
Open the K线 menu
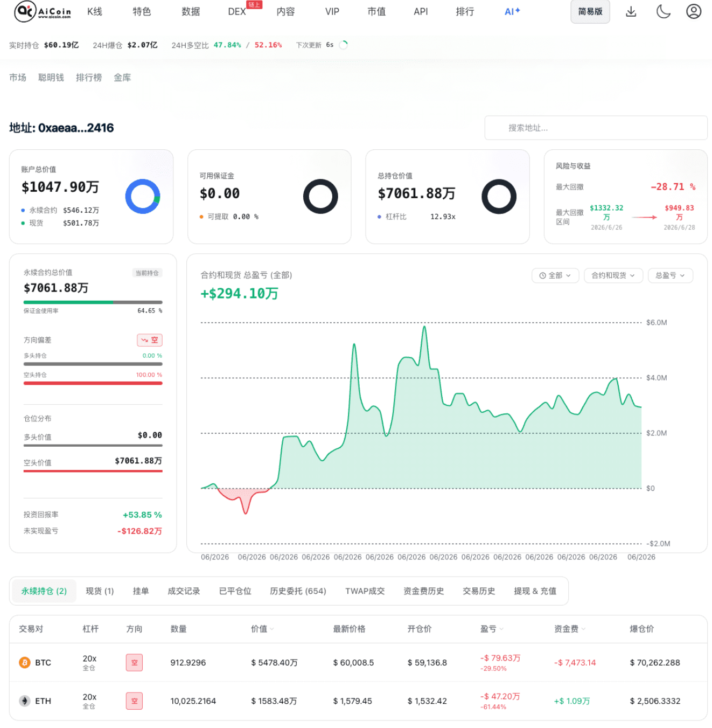pyautogui.click(x=95, y=11)
